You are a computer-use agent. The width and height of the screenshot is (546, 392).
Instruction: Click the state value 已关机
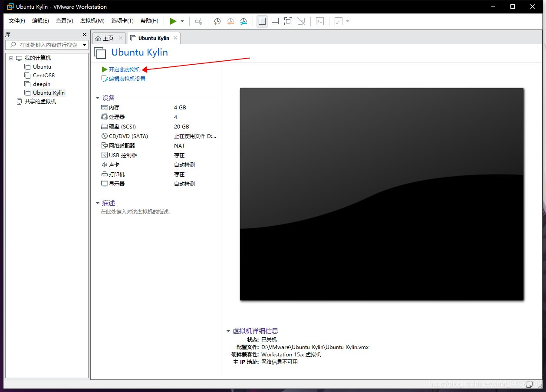[x=269, y=340]
